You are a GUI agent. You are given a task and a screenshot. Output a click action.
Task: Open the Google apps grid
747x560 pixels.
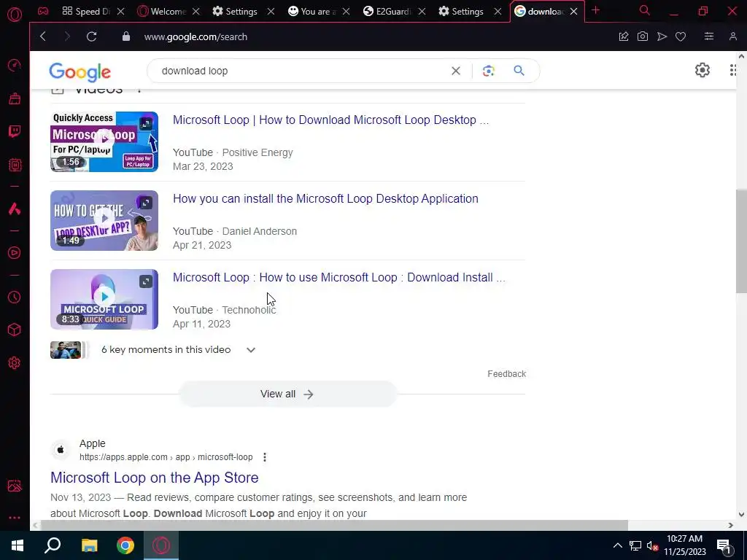(x=734, y=71)
